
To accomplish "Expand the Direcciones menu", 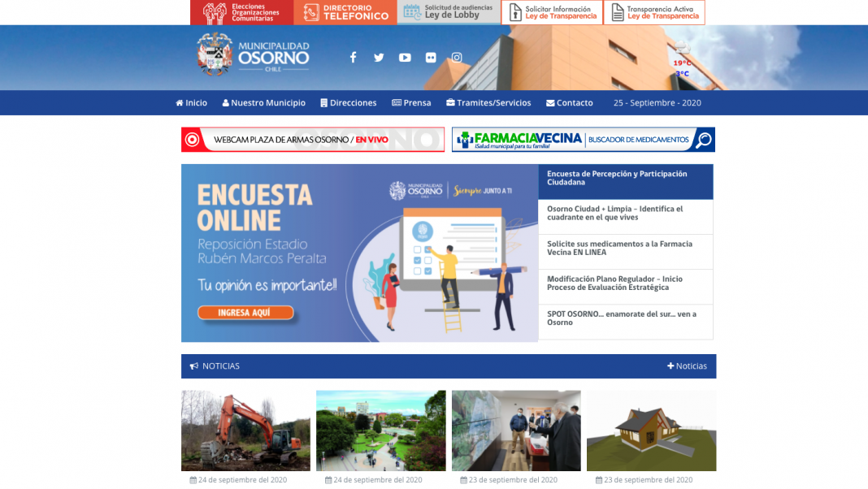I will 349,103.
